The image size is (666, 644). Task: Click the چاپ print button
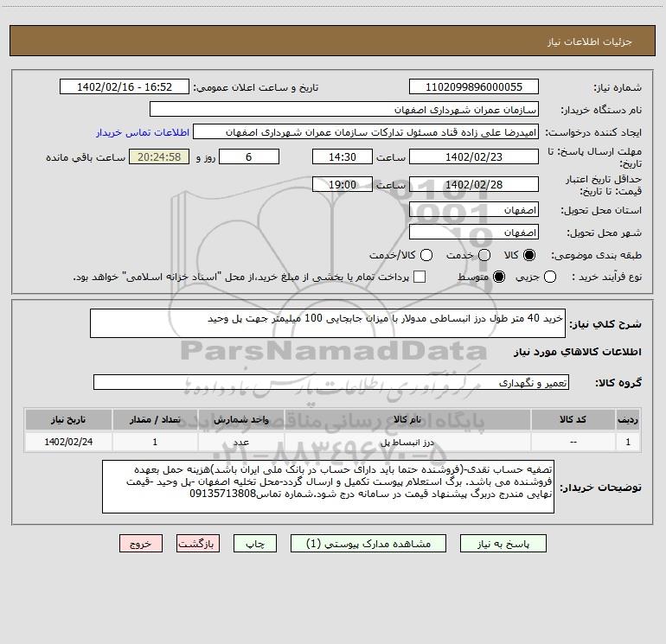pos(255,544)
